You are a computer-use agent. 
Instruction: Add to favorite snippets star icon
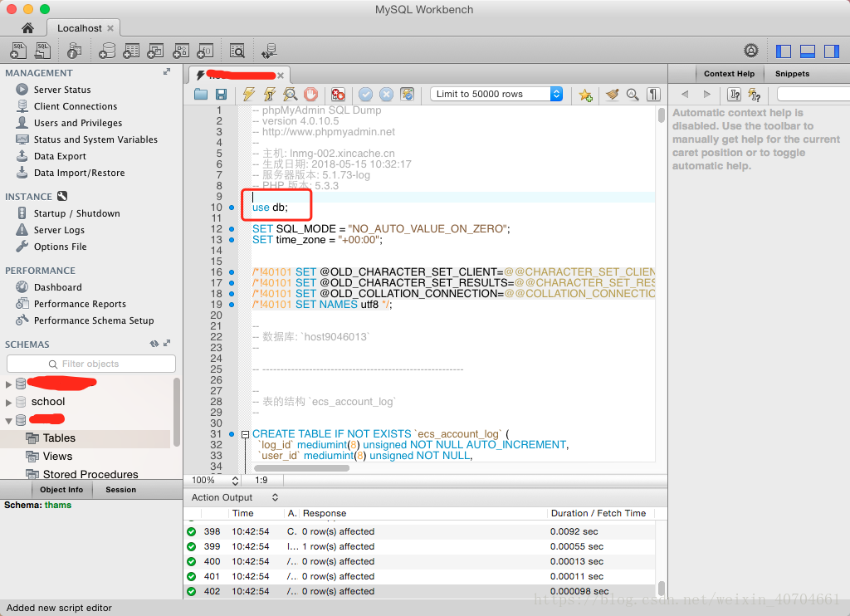point(585,95)
